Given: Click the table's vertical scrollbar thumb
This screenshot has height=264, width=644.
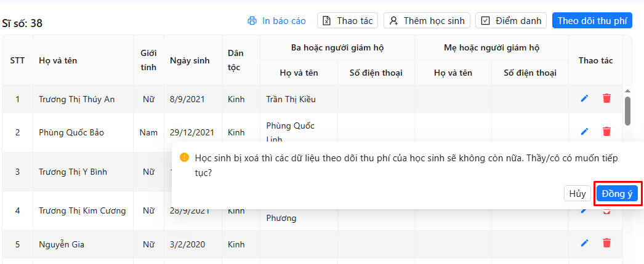Looking at the screenshot, I should tap(627, 111).
